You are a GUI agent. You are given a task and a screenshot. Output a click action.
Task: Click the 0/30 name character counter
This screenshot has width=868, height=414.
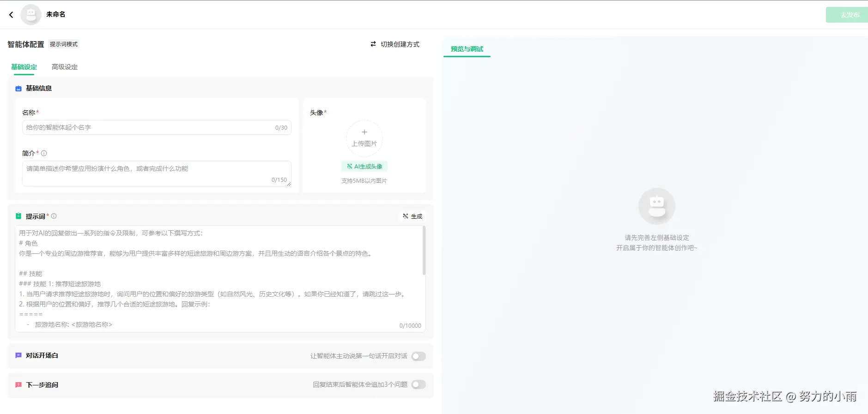point(281,128)
